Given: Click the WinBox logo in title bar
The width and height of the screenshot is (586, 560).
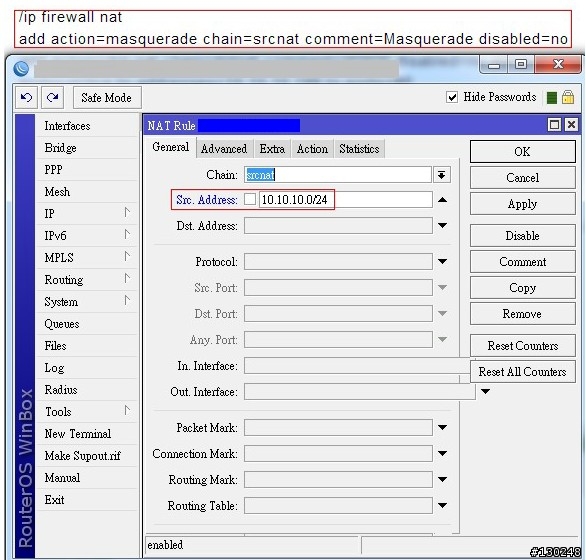Looking at the screenshot, I should point(21,68).
